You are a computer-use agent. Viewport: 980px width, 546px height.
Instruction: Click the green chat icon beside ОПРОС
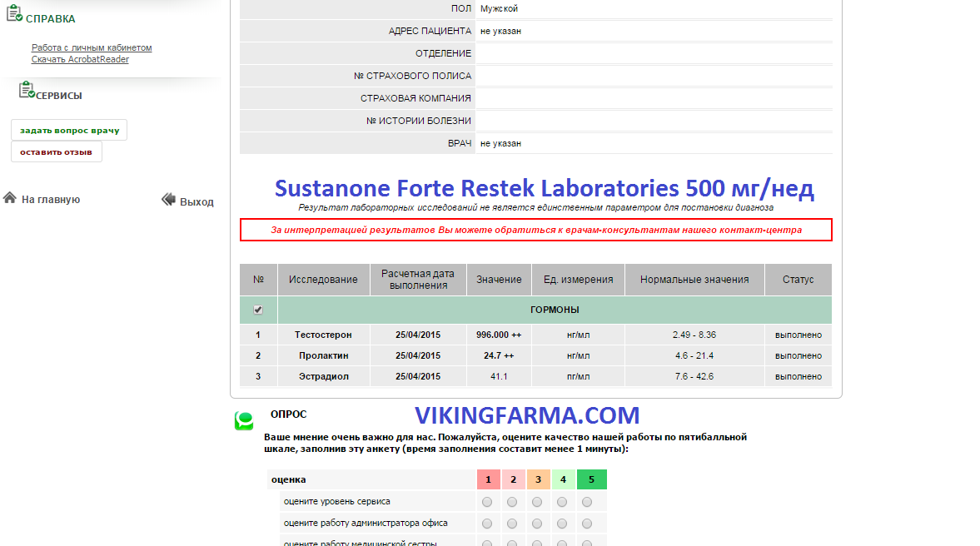(243, 420)
